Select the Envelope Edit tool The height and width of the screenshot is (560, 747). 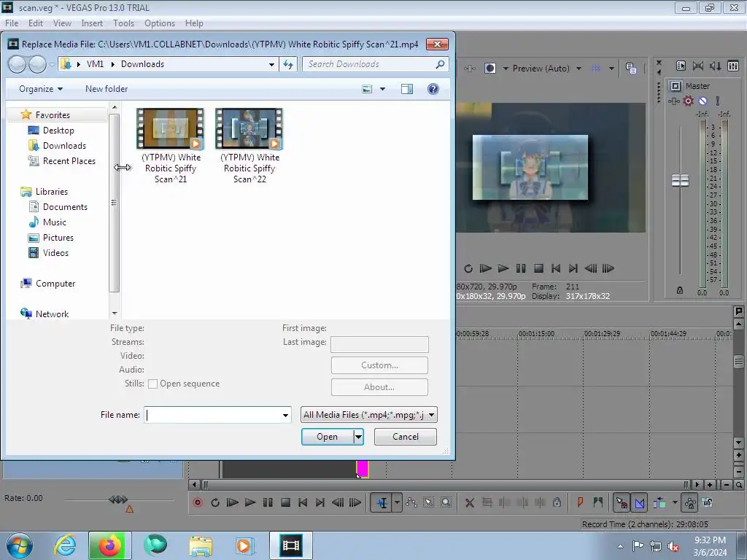coord(411,502)
